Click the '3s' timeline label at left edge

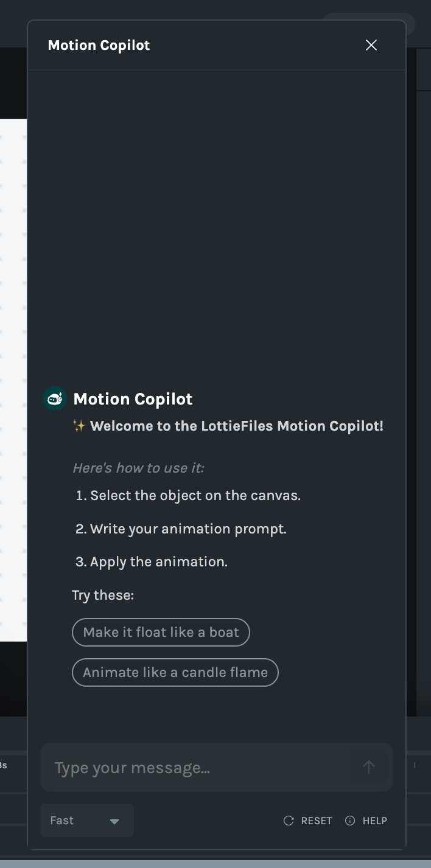point(4,766)
